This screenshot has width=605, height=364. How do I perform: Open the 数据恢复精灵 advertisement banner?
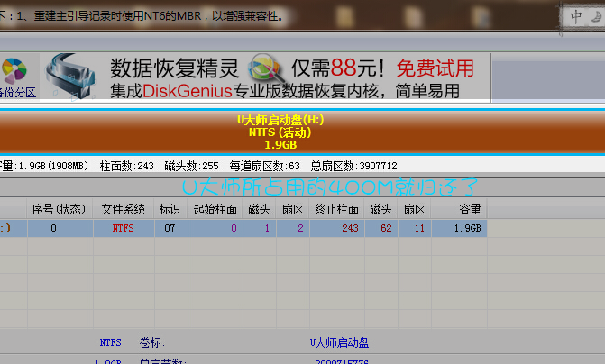click(265, 77)
